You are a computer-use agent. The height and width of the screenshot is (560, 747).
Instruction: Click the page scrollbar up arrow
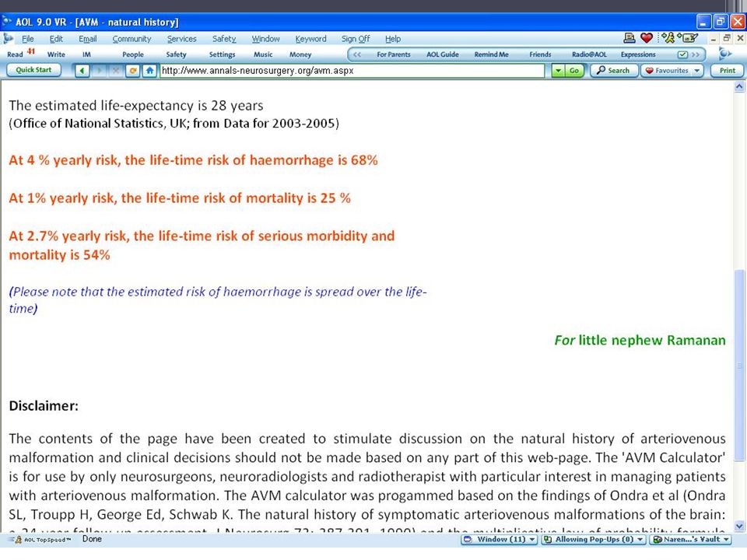tap(739, 86)
